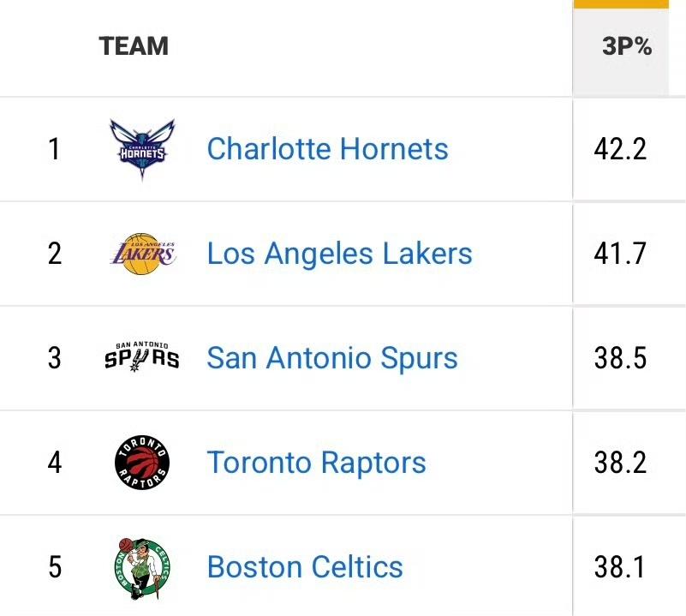This screenshot has height=616, width=686.
Task: Click the Boston Celtics logo
Action: (142, 566)
